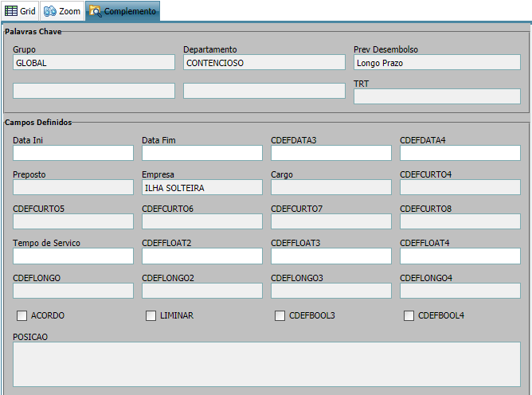Focus the Data Ini input

click(73, 153)
